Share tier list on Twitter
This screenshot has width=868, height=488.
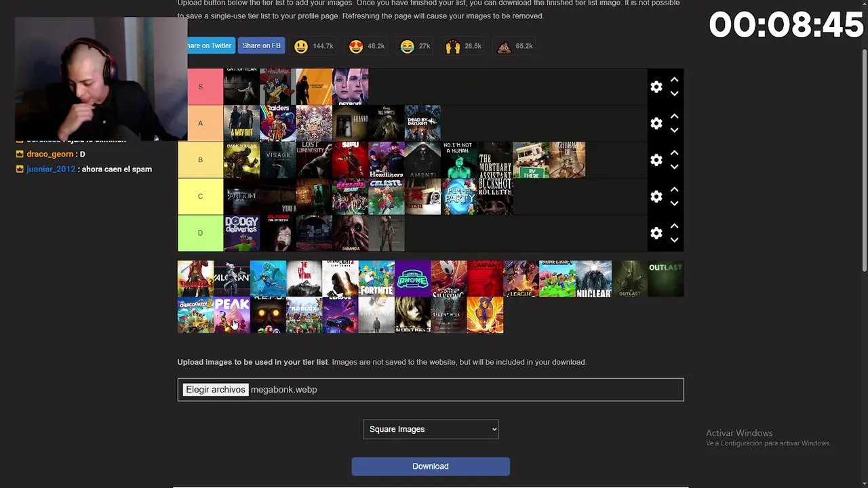(x=211, y=46)
